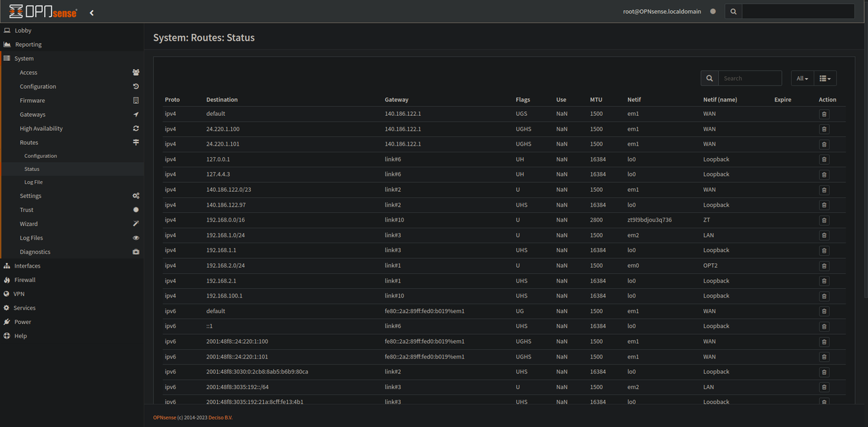This screenshot has width=868, height=427.
Task: Delete the 2001:48f8:3035:192::/64 route
Action: 824,387
